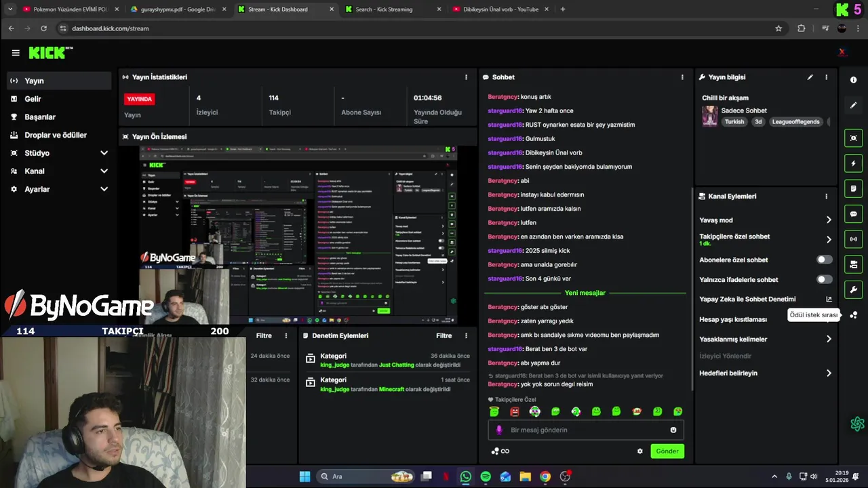Open new browser tab with plus
Image resolution: width=868 pixels, height=488 pixels.
click(x=563, y=9)
